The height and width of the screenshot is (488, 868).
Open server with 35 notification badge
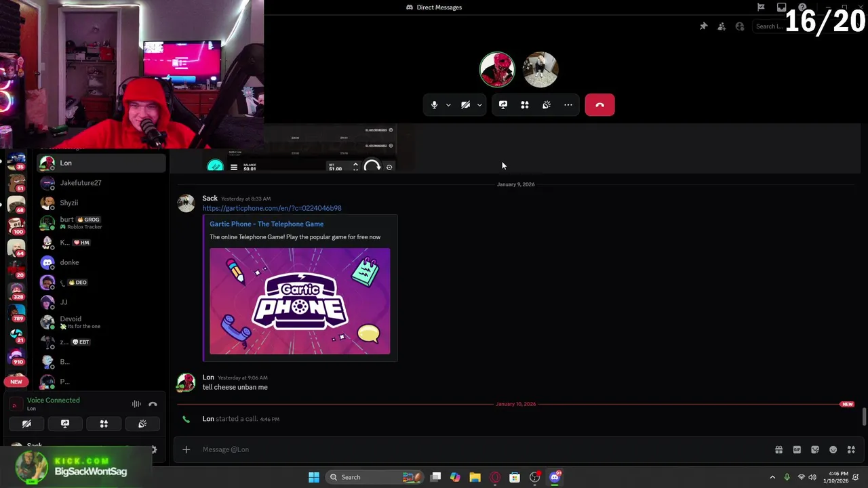[x=16, y=161]
